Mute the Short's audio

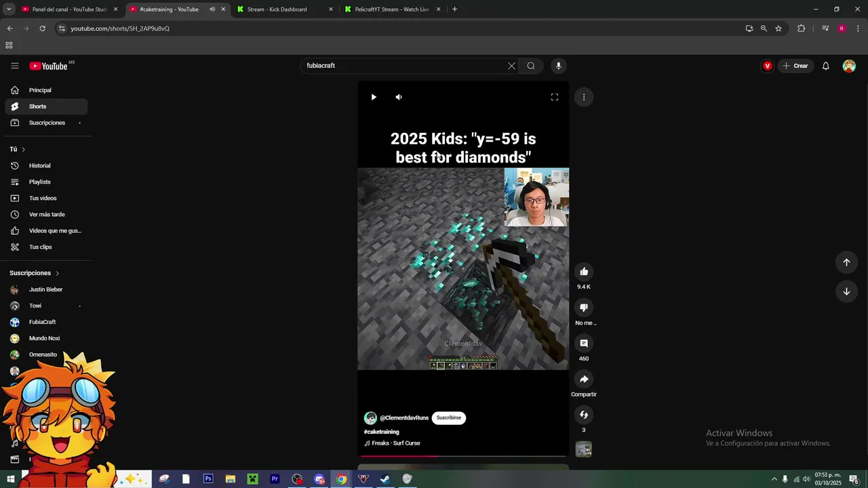pyautogui.click(x=399, y=97)
